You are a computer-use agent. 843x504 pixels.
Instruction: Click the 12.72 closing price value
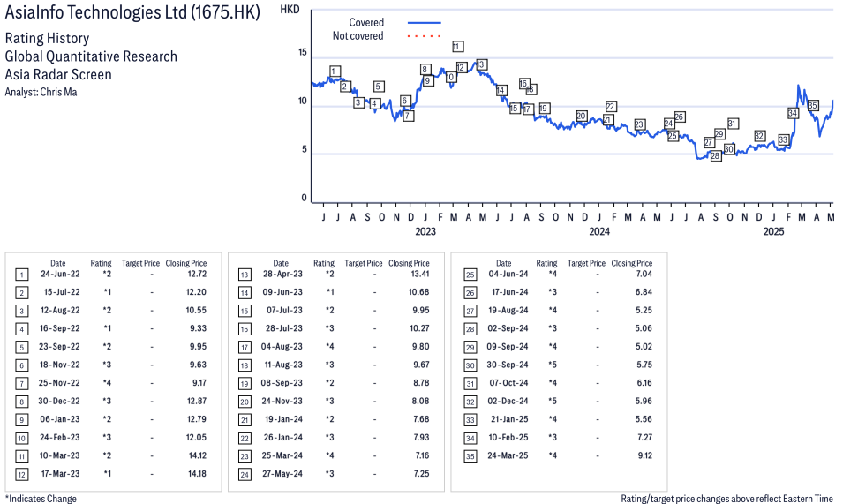[197, 274]
